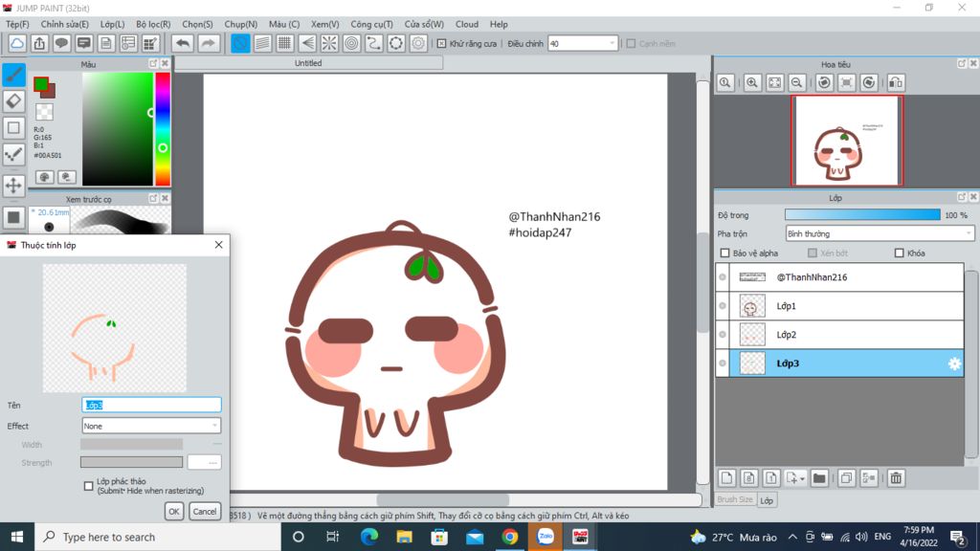Click rotate left icon in Hoa tiêu panel
The width and height of the screenshot is (980, 551).
(824, 82)
